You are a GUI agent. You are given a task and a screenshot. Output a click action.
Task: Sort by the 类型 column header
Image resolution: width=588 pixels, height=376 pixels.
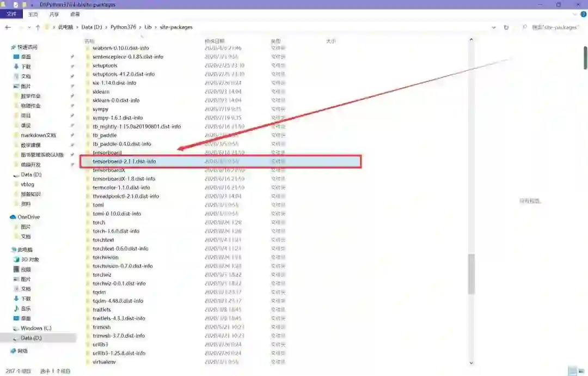click(275, 41)
